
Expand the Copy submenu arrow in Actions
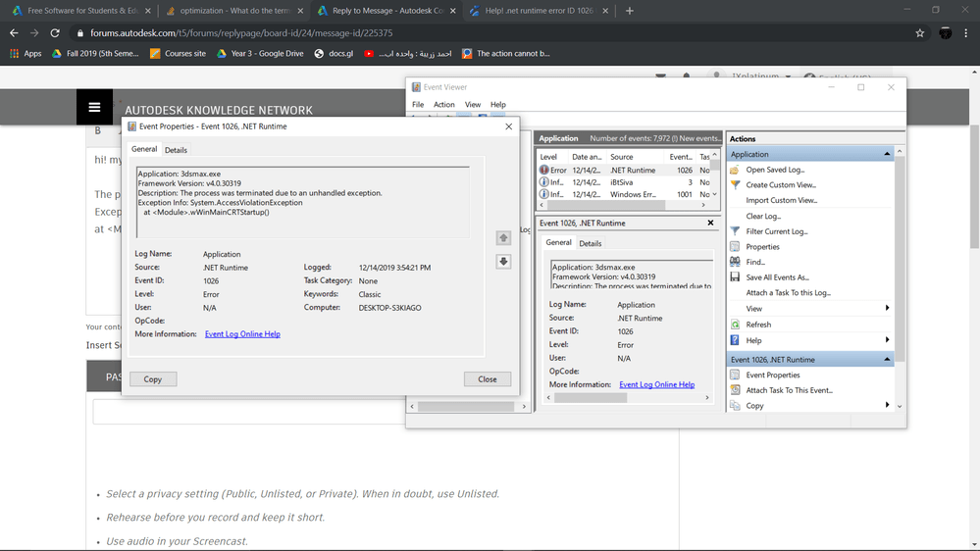click(888, 405)
